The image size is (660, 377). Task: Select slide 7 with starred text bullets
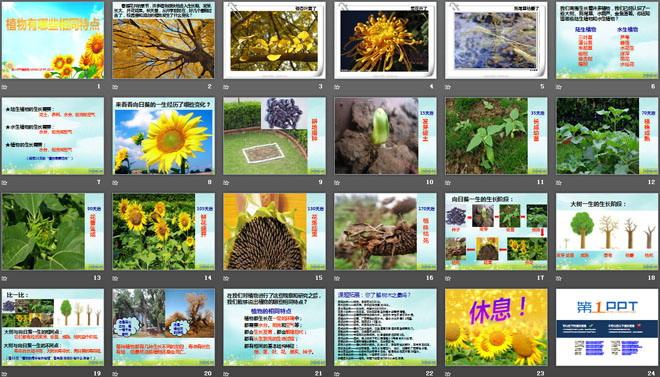[x=53, y=136]
